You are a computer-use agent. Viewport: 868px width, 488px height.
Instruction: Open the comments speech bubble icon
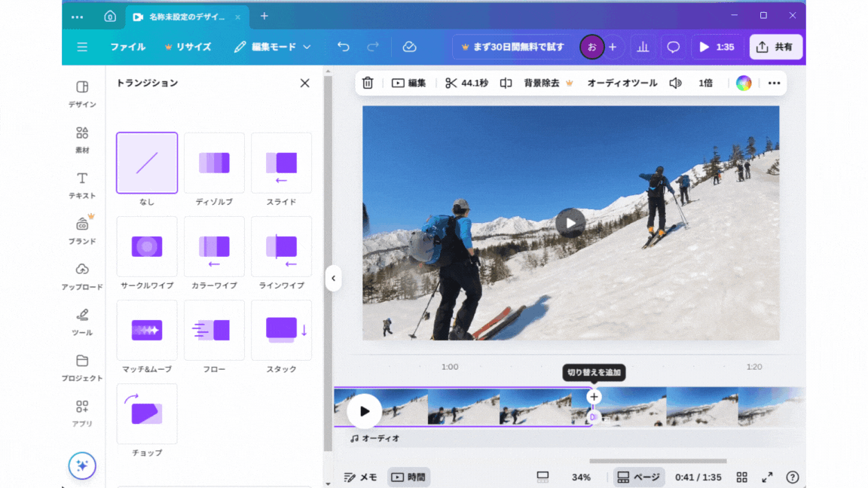[674, 47]
